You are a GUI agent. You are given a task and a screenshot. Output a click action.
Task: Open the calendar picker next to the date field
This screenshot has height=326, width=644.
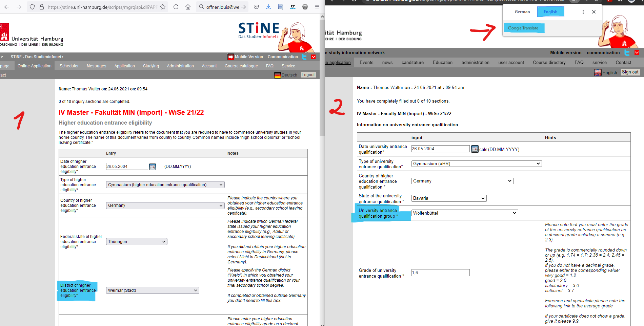coord(152,166)
